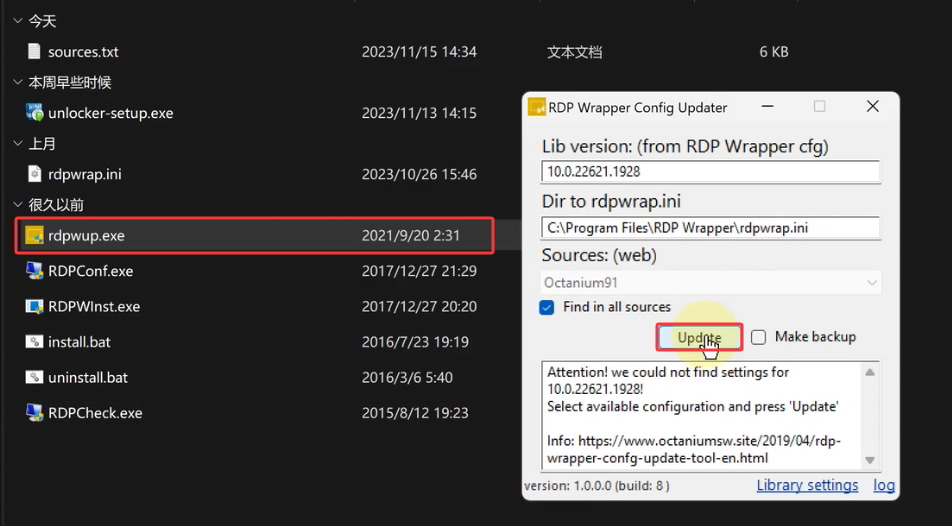Viewport: 952px width, 526px height.
Task: Enable the Make backup checkbox
Action: pyautogui.click(x=759, y=337)
